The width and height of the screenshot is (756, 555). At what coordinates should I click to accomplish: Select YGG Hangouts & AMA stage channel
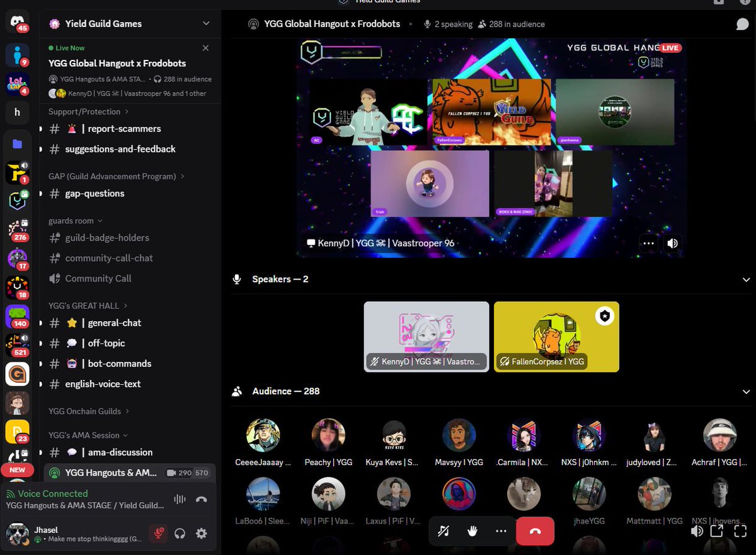point(130,472)
